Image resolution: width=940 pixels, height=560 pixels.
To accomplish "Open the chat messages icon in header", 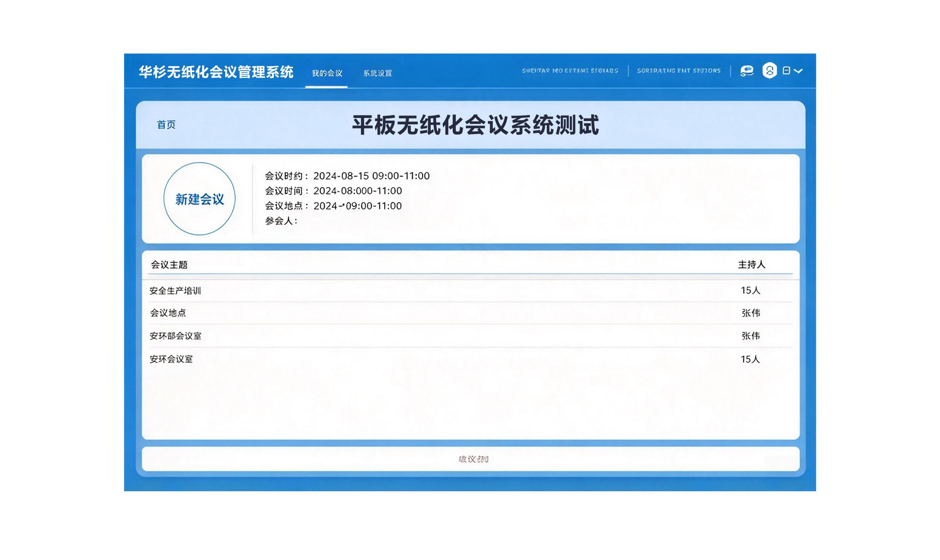I will (747, 71).
